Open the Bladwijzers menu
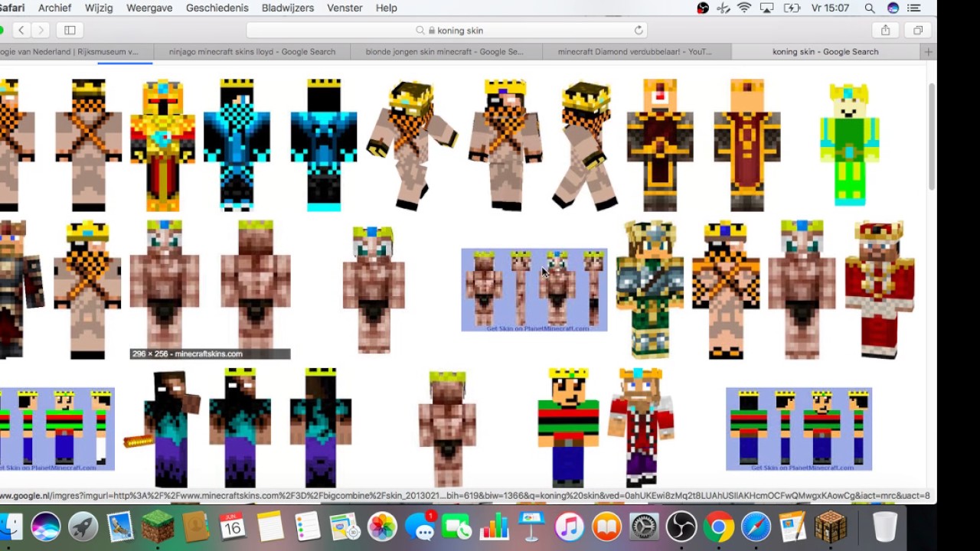 point(288,8)
